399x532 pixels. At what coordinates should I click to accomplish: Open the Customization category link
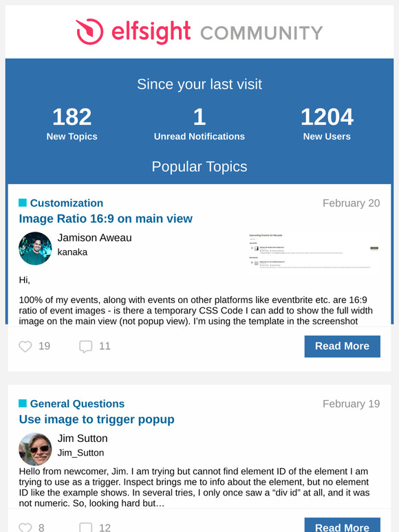pos(67,203)
